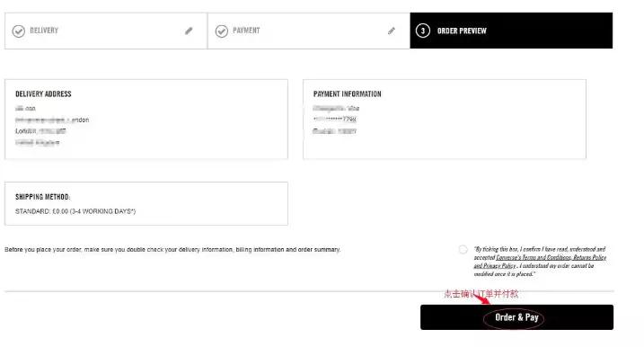Click the Payment Information heading

tap(347, 94)
